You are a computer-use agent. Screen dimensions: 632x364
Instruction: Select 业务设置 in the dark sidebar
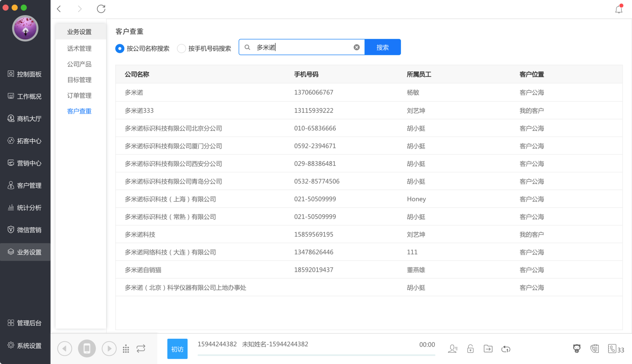point(25,252)
